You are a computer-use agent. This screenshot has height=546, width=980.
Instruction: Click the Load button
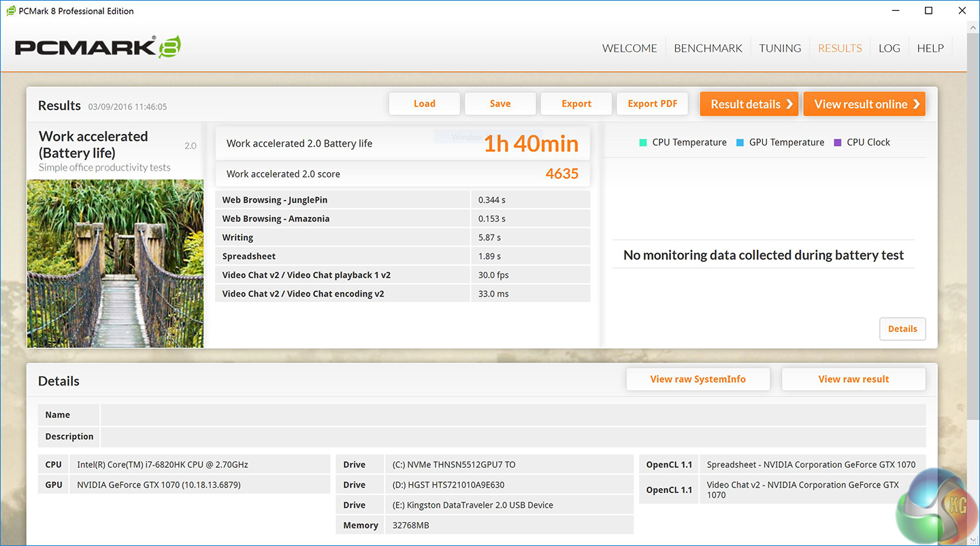[x=424, y=104]
